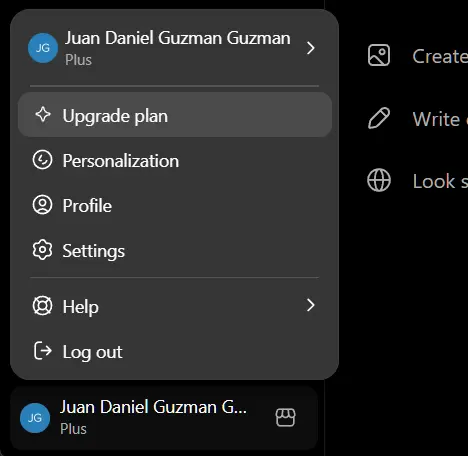
Task: Click the Create suggestion text
Action: (440, 56)
